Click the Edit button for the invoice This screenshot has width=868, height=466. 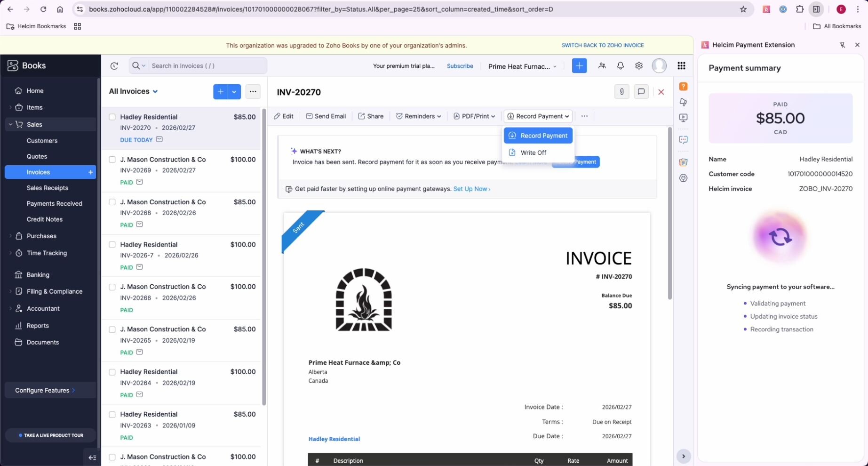coord(284,116)
